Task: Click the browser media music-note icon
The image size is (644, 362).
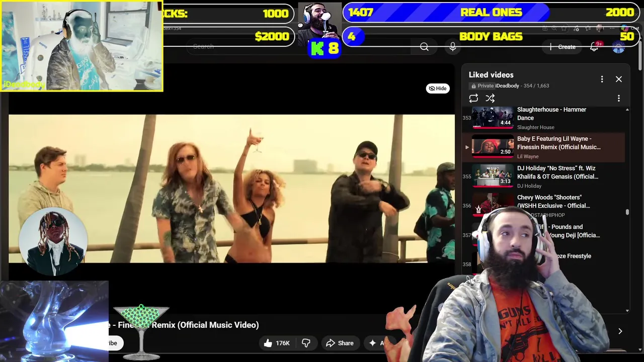Action: pyautogui.click(x=576, y=29)
